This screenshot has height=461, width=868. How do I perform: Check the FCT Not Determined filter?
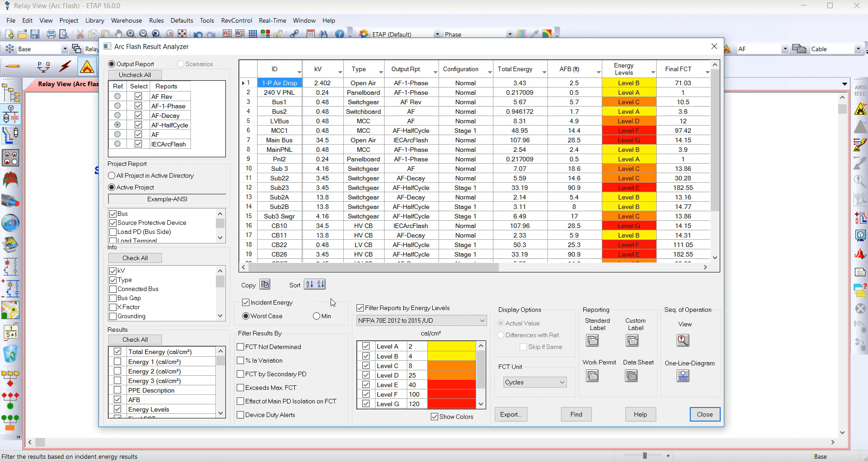(x=241, y=347)
